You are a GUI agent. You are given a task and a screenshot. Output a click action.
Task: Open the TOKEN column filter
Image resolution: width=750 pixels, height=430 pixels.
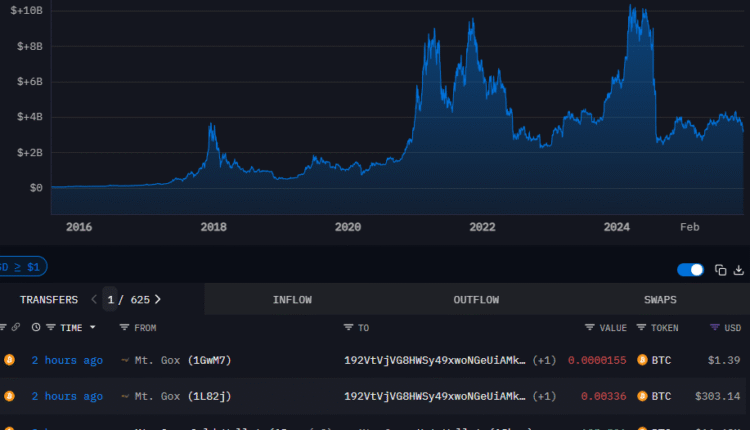coord(641,327)
